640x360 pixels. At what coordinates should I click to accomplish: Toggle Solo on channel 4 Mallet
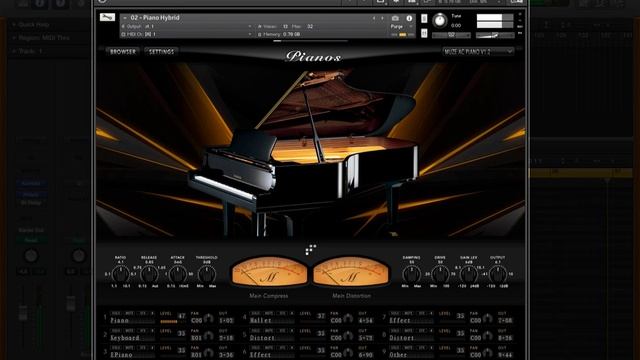[x=256, y=313]
